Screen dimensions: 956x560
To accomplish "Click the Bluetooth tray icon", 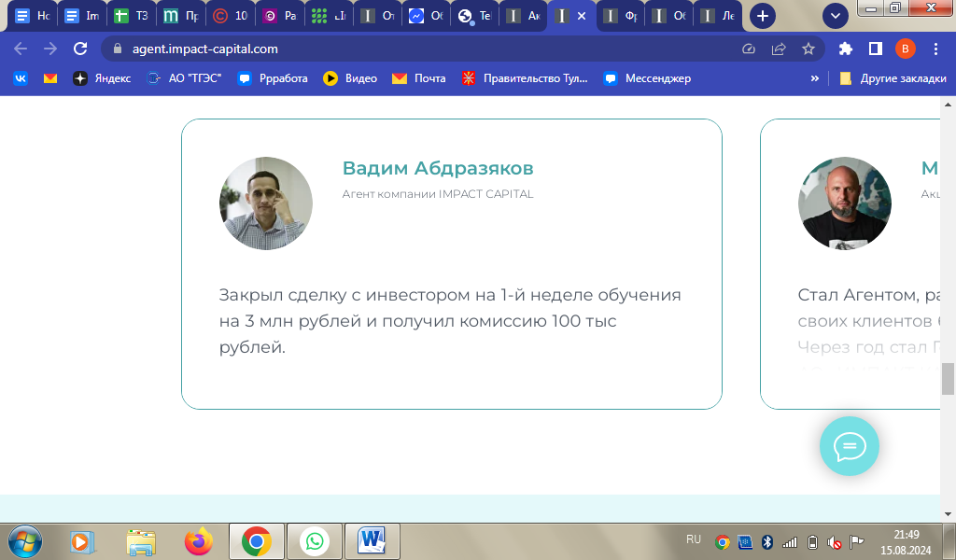I will (x=767, y=541).
